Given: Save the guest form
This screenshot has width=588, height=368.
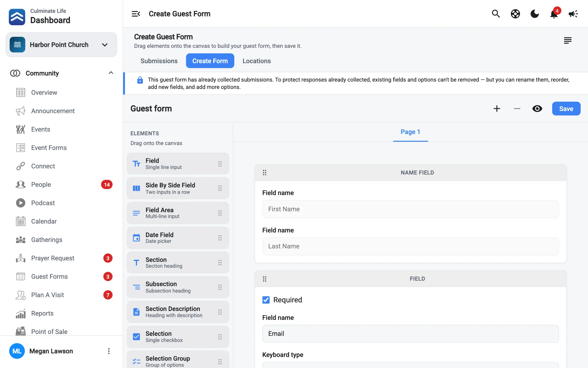Looking at the screenshot, I should coord(566,109).
